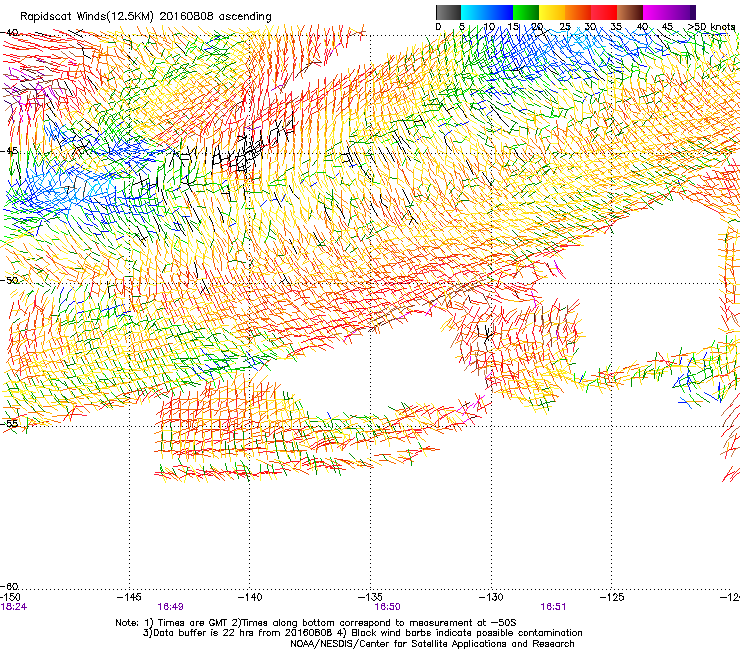Click the 18:49 purple time label
The image size is (740, 650).
170,607
